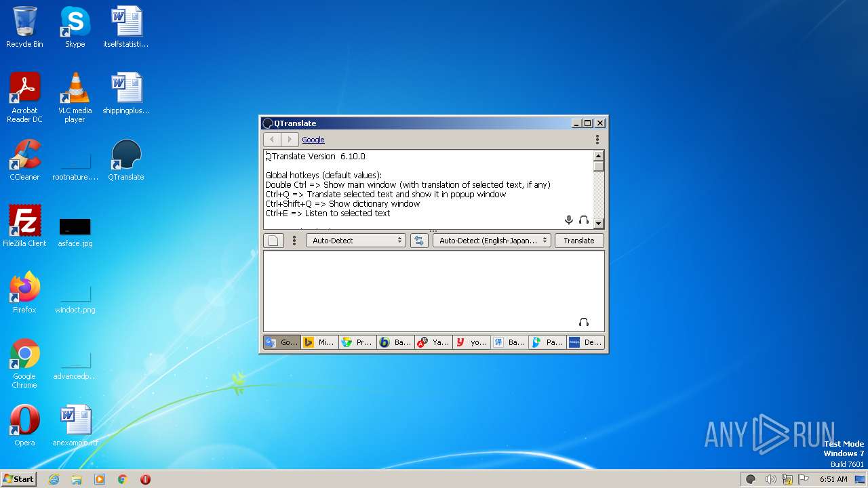Open the Google service link

(313, 140)
